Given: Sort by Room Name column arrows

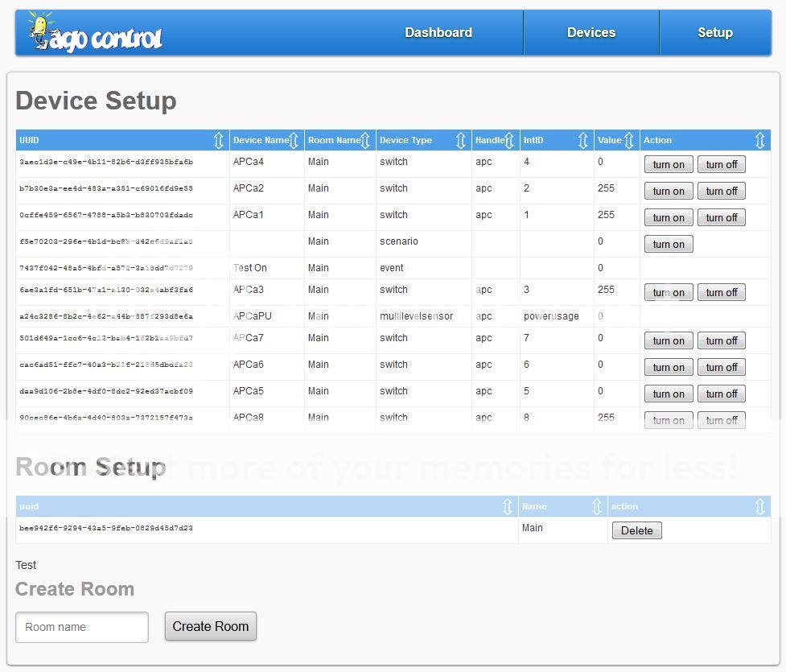Looking at the screenshot, I should pos(366,141).
